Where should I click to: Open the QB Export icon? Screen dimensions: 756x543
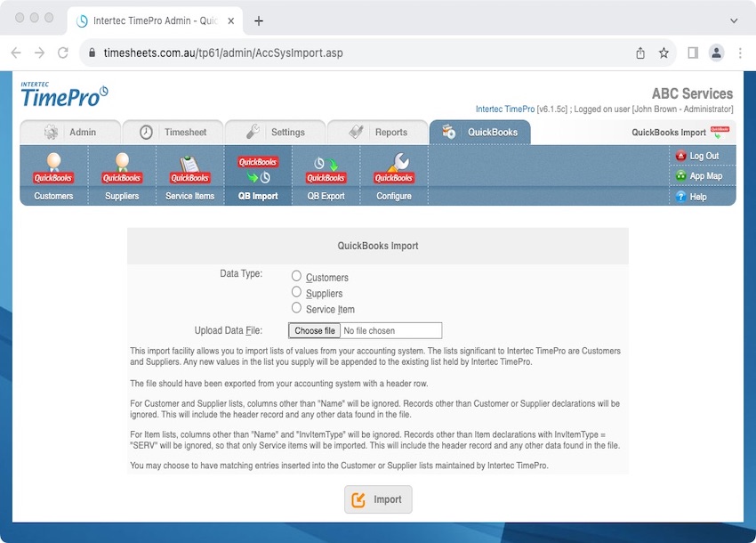[x=326, y=169]
